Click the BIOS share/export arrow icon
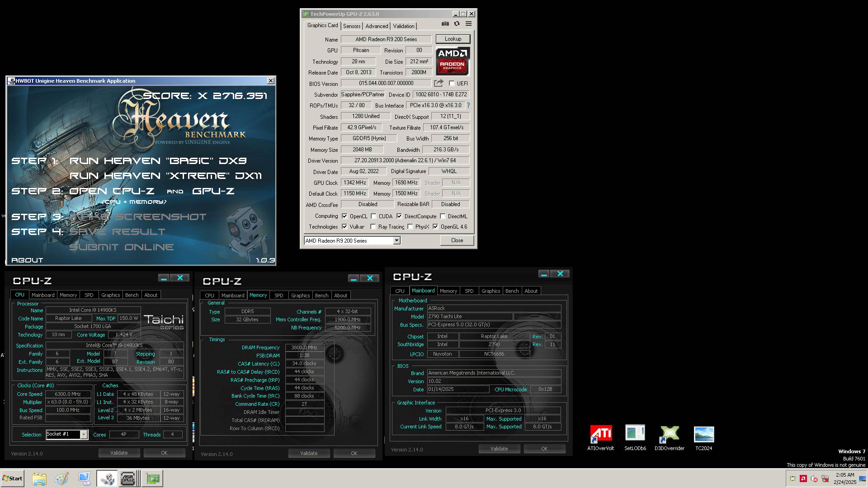Image resolution: width=868 pixels, height=488 pixels. click(x=439, y=83)
